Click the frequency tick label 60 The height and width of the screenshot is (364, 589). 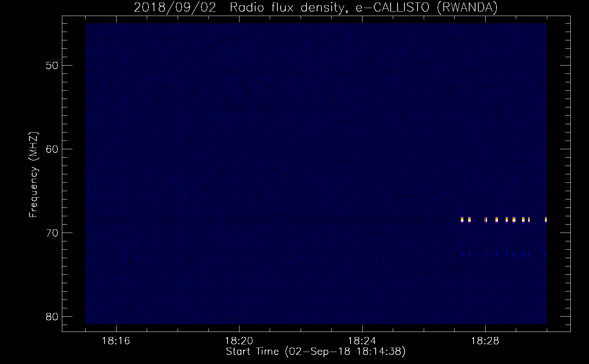click(x=52, y=149)
